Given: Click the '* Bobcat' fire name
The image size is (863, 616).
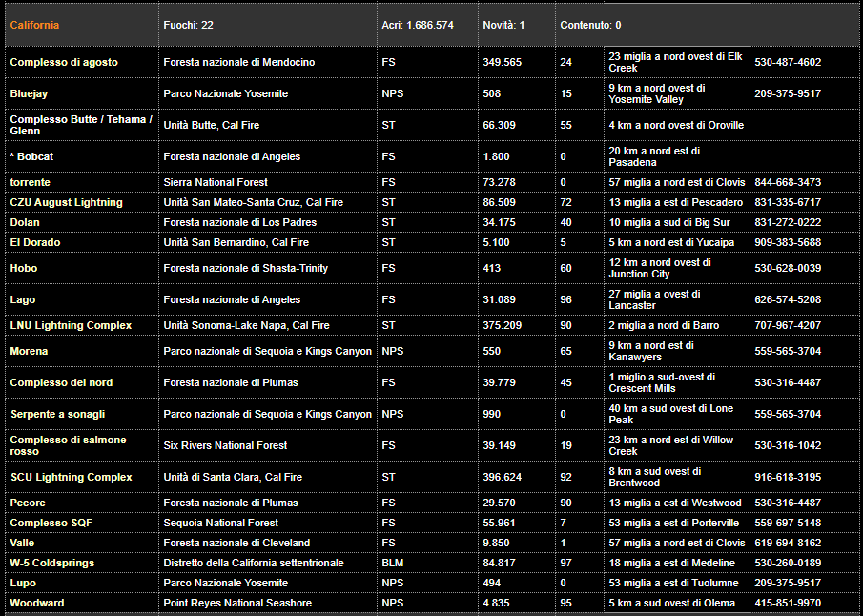Looking at the screenshot, I should (31, 156).
